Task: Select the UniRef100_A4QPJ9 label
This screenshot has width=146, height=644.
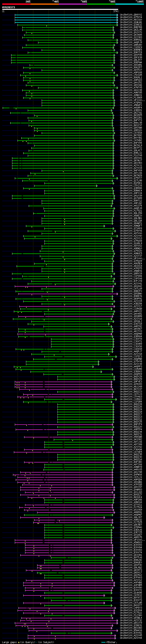Action: 131,42
